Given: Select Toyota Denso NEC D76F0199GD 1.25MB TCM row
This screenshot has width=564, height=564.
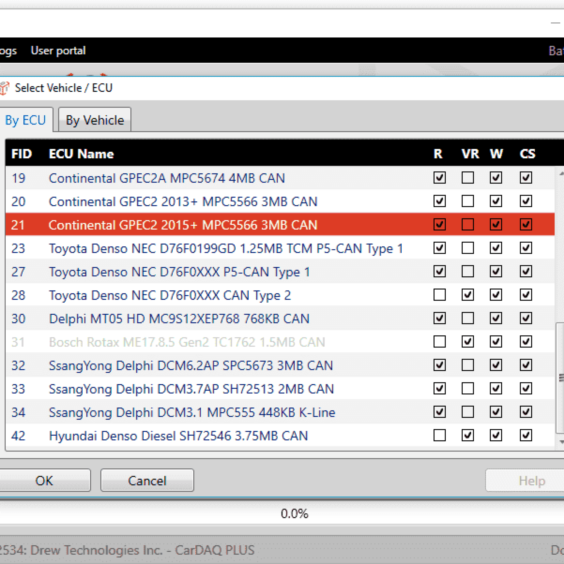Looking at the screenshot, I should click(x=280, y=248).
